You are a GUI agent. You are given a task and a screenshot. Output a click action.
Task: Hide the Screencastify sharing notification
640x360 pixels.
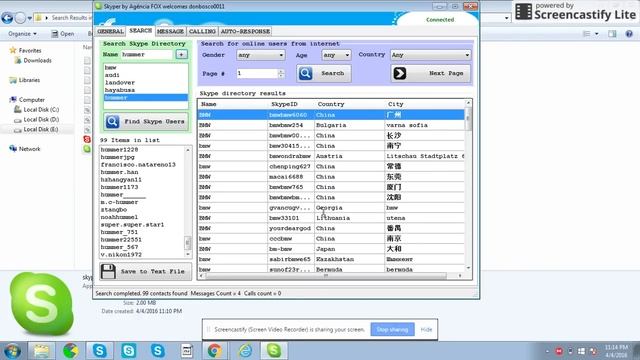[x=426, y=329]
